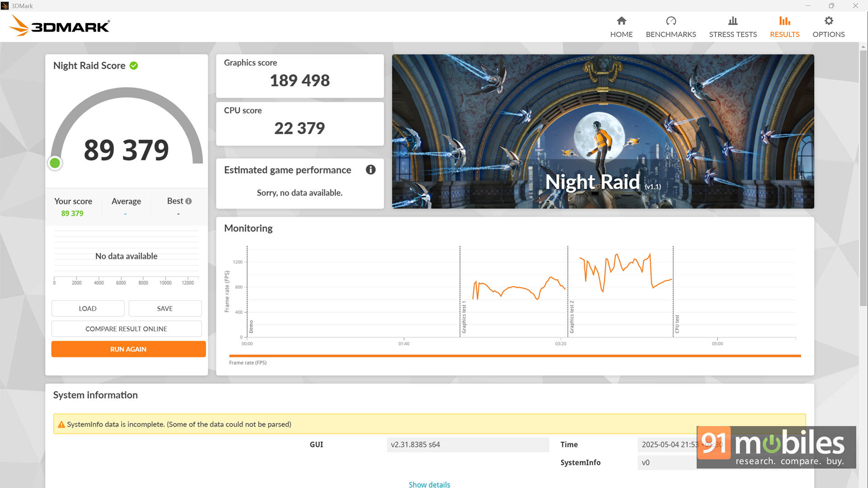Click the green score marker on gauge

(x=55, y=163)
